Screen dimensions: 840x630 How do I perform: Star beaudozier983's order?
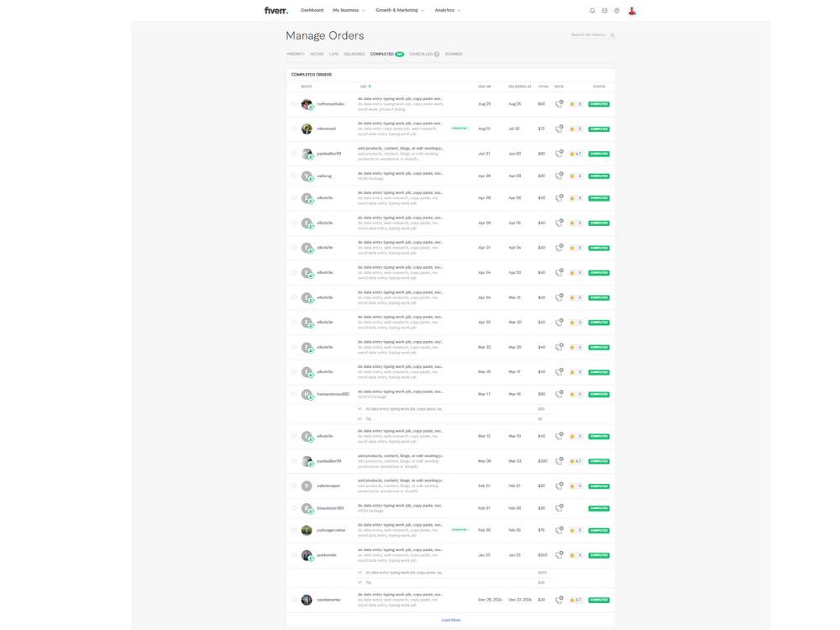tap(293, 508)
